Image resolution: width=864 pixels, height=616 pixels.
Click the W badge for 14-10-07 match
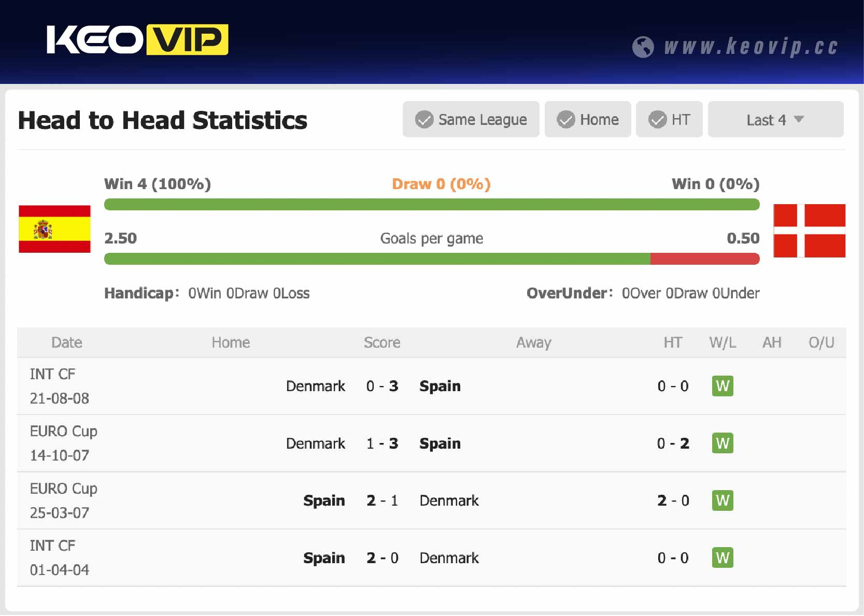[723, 443]
